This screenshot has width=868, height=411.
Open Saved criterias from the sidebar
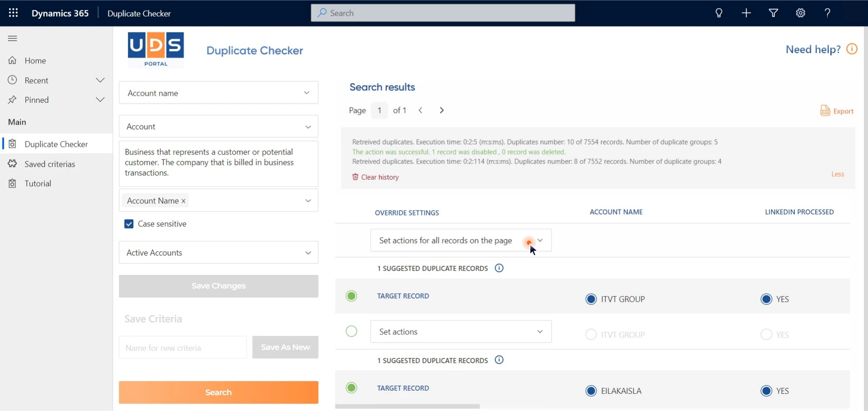(x=50, y=164)
